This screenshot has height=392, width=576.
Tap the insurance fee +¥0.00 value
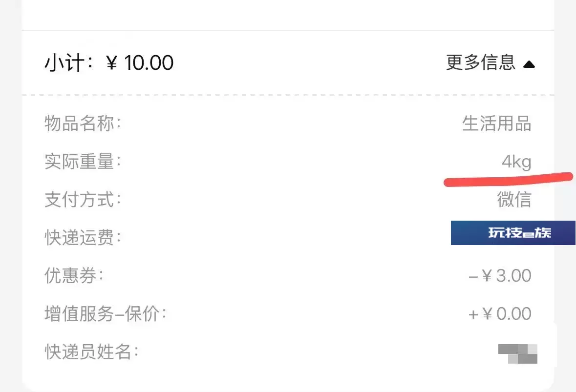500,314
